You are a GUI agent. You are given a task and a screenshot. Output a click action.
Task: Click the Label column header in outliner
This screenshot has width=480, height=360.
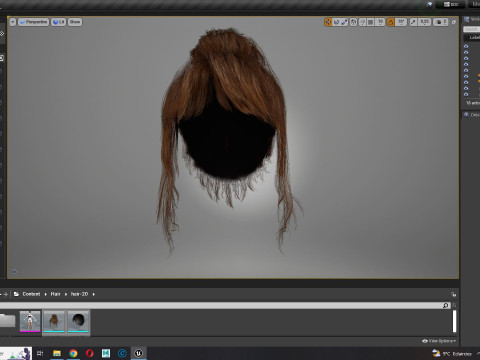tap(474, 38)
